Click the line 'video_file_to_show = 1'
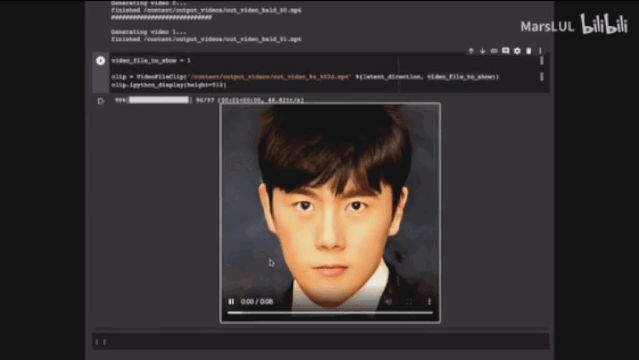Image resolution: width=639 pixels, height=360 pixels. click(x=151, y=61)
